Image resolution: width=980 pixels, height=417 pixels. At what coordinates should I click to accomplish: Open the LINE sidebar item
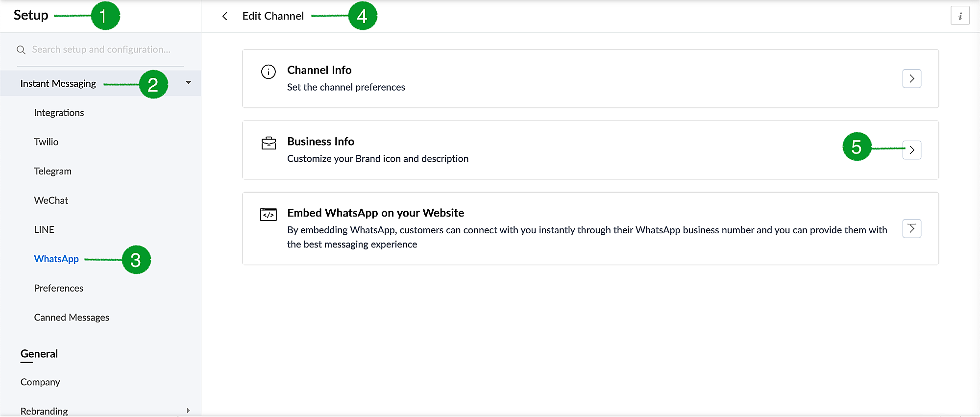click(x=44, y=230)
